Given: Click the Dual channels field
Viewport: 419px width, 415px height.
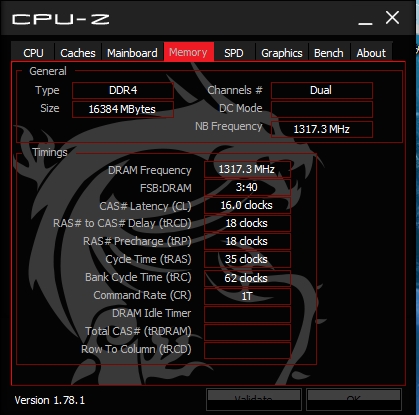Looking at the screenshot, I should 322,90.
